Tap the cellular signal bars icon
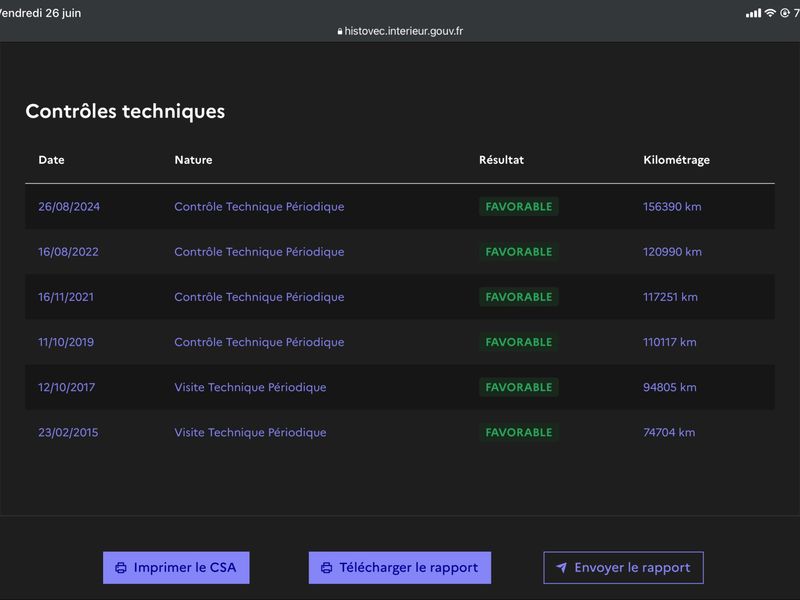Viewport: 800px width, 600px height. click(753, 13)
